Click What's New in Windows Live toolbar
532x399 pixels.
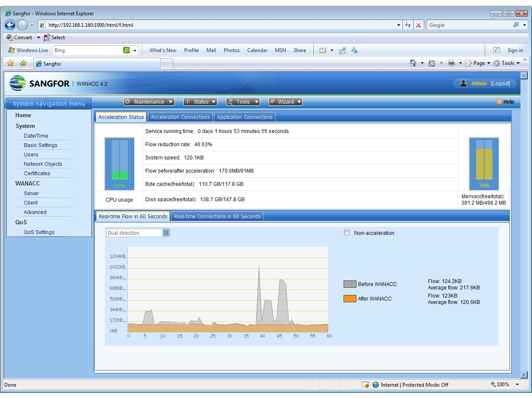(x=163, y=50)
